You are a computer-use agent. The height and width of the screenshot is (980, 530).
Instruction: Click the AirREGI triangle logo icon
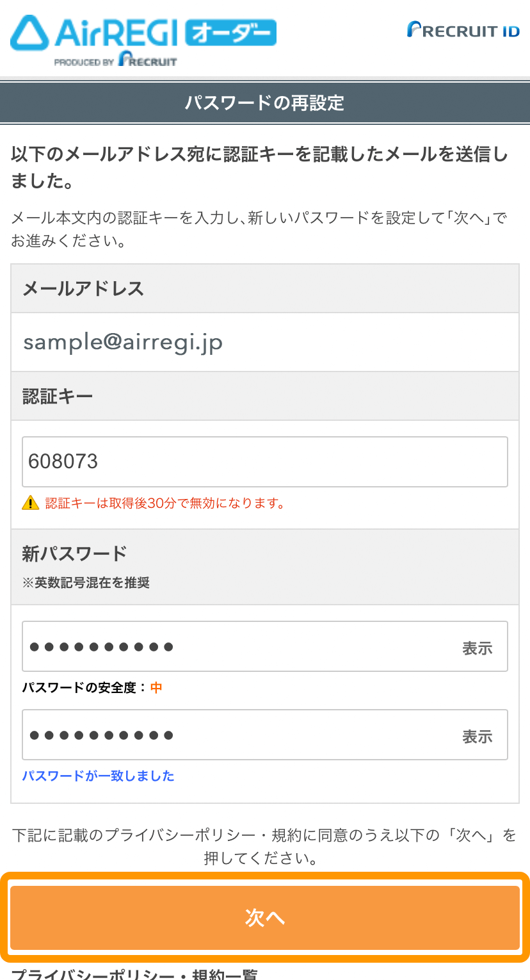(x=30, y=33)
